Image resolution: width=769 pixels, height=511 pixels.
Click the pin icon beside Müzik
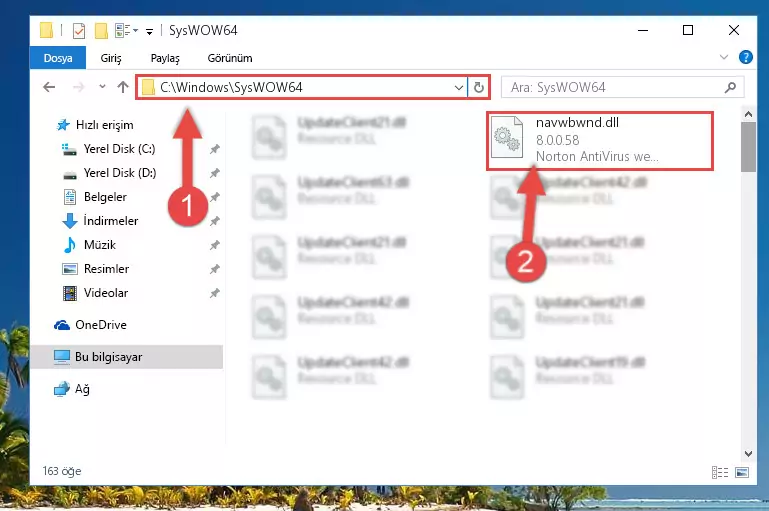coord(214,245)
